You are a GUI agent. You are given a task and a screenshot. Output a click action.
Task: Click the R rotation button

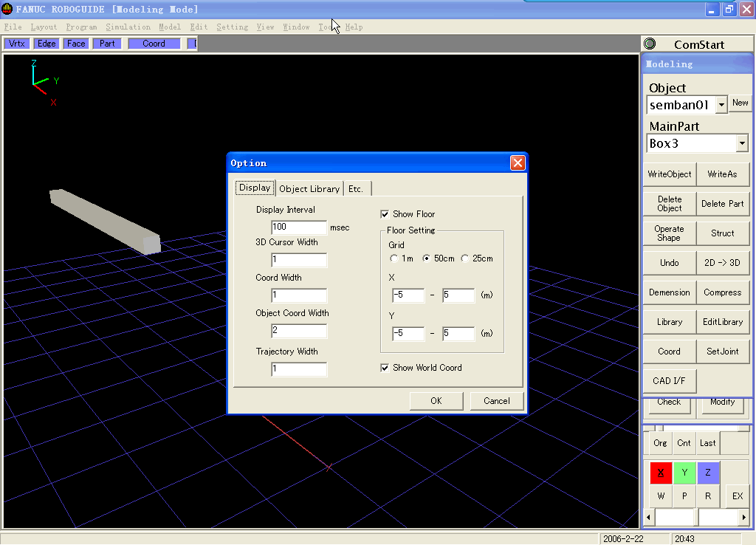(x=708, y=496)
